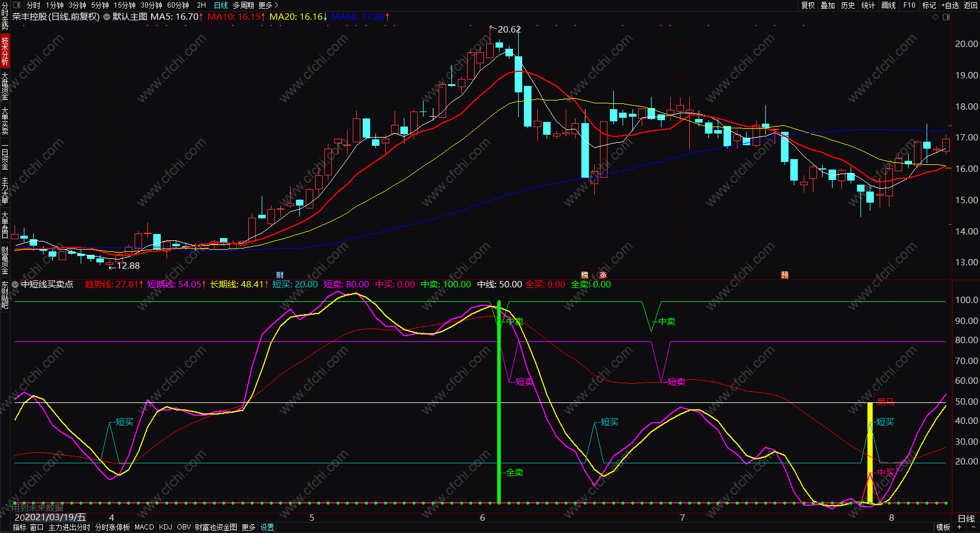The height and width of the screenshot is (533, 980).
Task: Select the 分时涨停板 indicator tab
Action: (113, 527)
